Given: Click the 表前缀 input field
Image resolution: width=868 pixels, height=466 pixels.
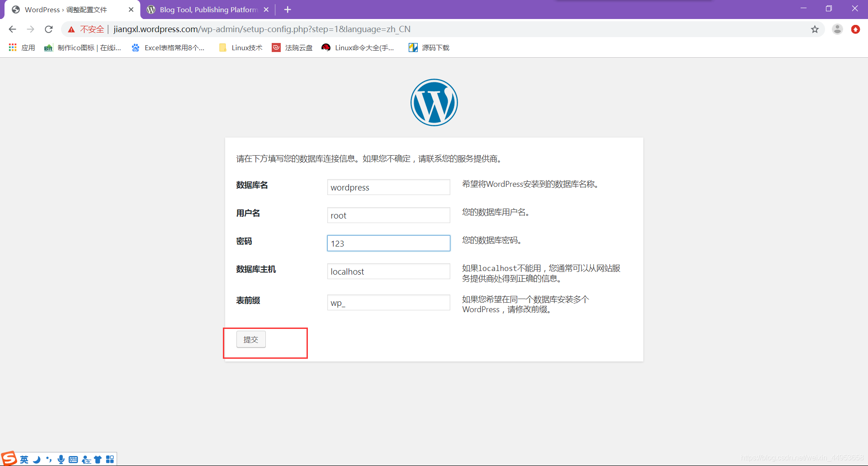Looking at the screenshot, I should 388,303.
